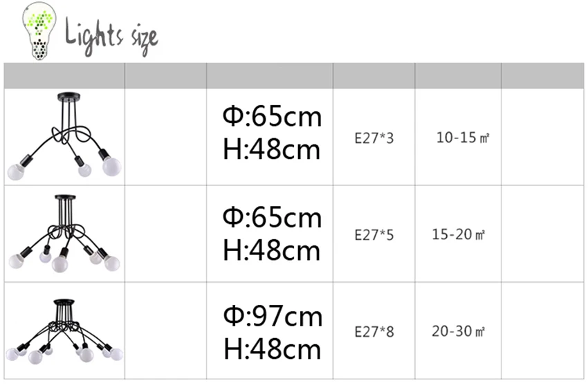Click the E27*8 socket label

pyautogui.click(x=374, y=332)
